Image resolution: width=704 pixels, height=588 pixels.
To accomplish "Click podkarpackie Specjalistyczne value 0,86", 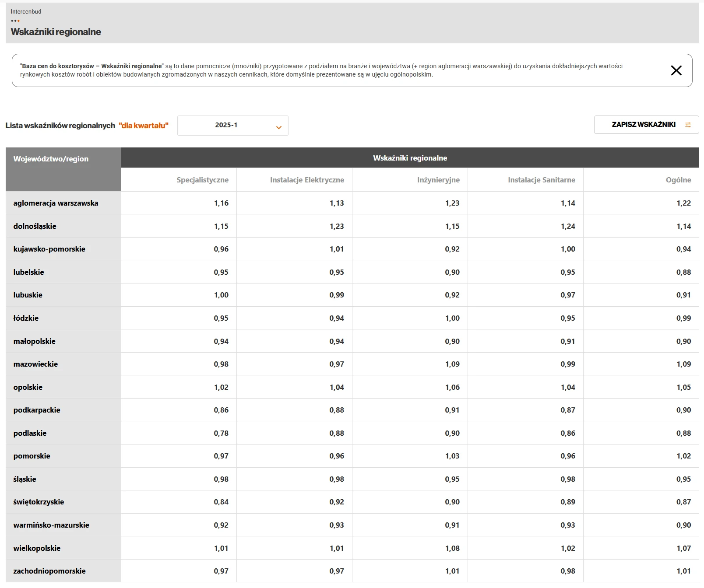I will click(x=221, y=410).
